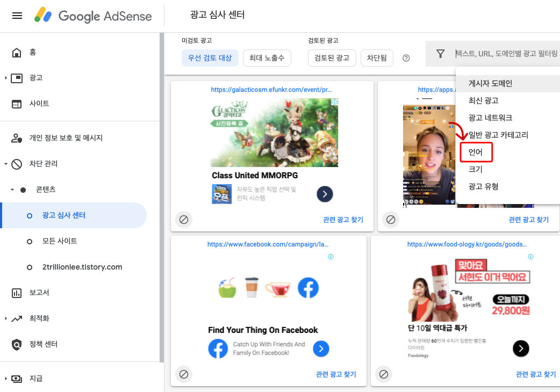This screenshot has height=392, width=560.
Task: Click the Galacticos game ad banner image
Action: 274,133
